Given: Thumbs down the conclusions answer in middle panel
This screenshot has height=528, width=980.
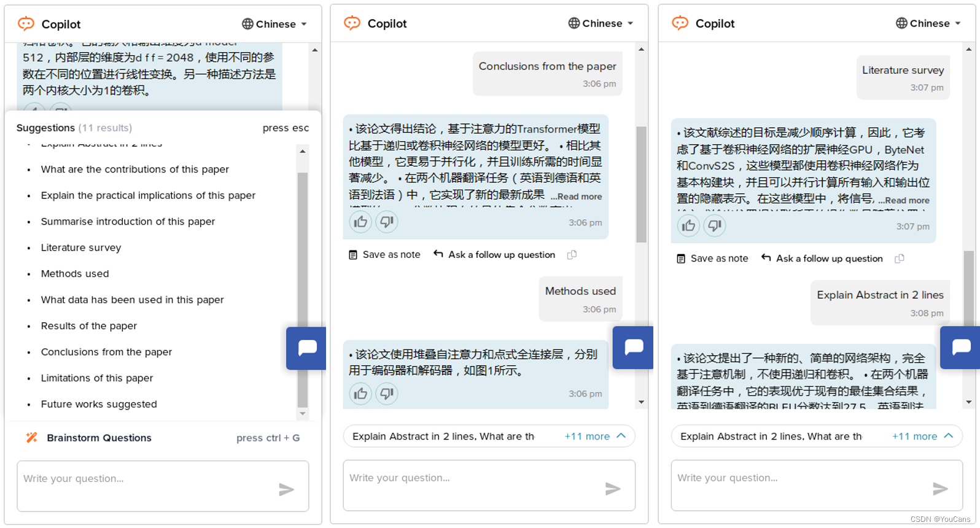Looking at the screenshot, I should click(x=387, y=222).
